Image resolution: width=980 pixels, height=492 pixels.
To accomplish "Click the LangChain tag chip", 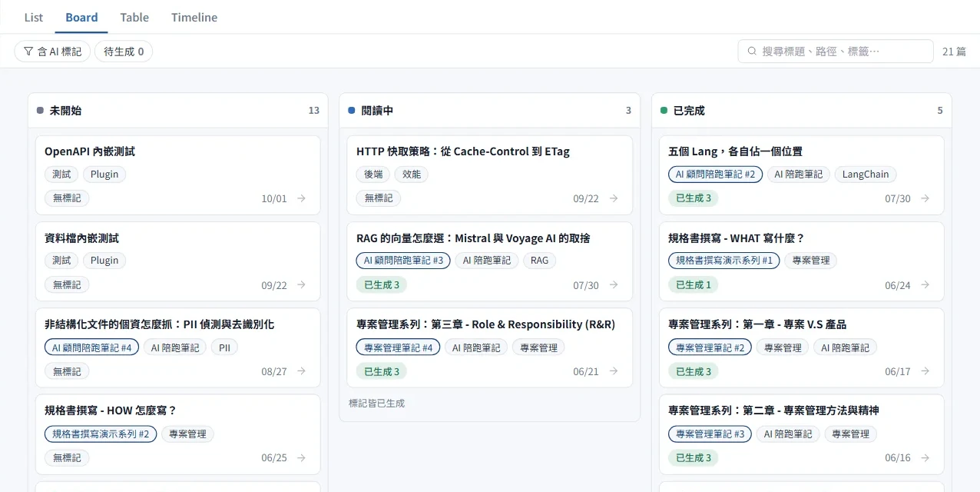I will (866, 175).
